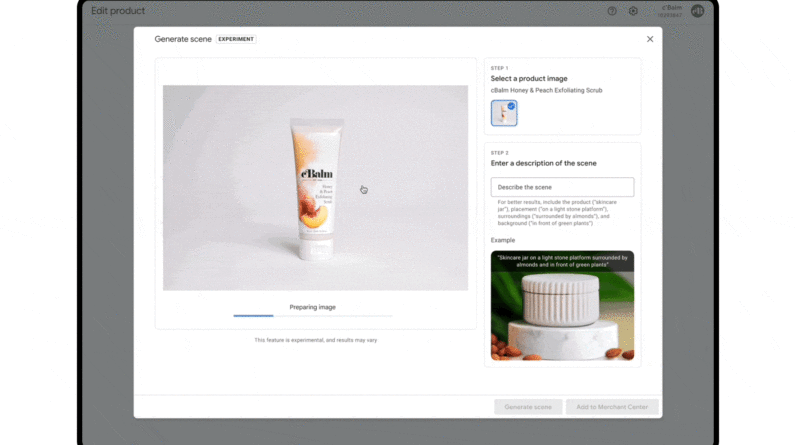This screenshot has height=445, width=796.
Task: Click the c'Balm account name
Action: [x=672, y=8]
